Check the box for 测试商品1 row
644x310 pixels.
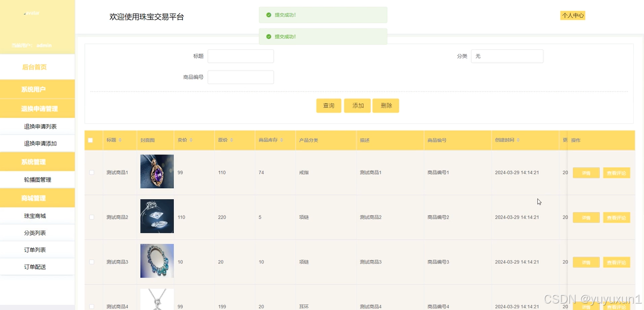(x=91, y=172)
